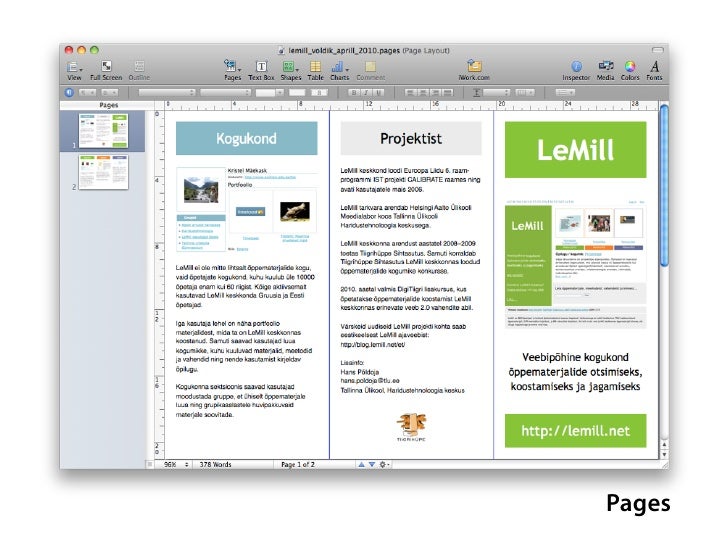Screen dimensions: 728x546
Task: Click the Projektist header box
Action: (411, 138)
